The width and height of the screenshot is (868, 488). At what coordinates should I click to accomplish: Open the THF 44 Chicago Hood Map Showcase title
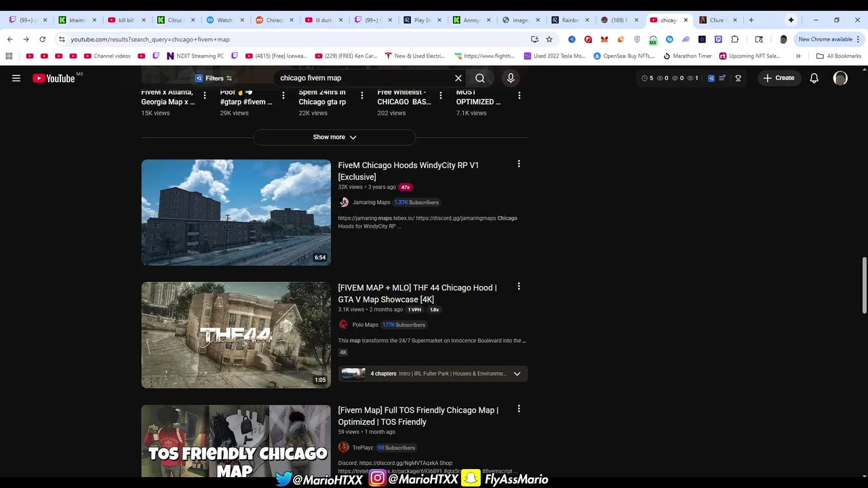point(417,293)
